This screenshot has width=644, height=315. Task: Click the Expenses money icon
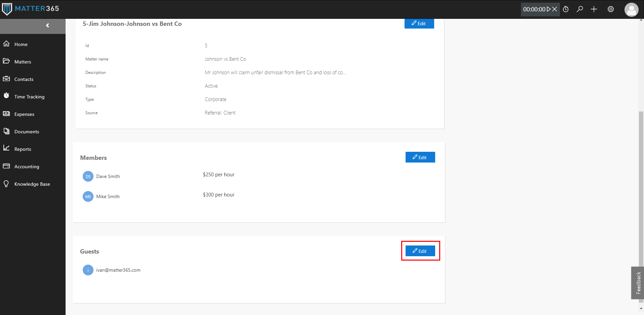coord(6,114)
